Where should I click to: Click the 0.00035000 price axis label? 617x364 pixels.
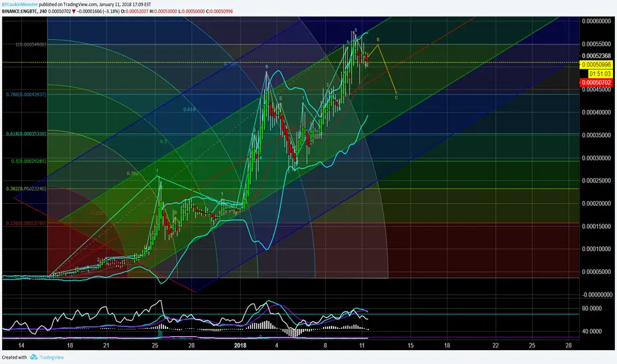click(x=597, y=135)
